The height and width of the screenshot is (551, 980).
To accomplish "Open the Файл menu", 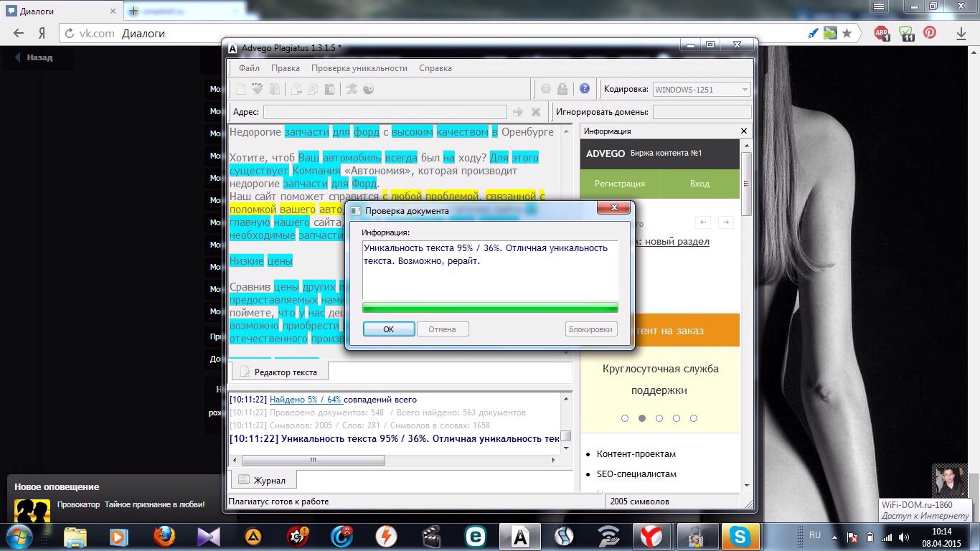I will coord(250,68).
